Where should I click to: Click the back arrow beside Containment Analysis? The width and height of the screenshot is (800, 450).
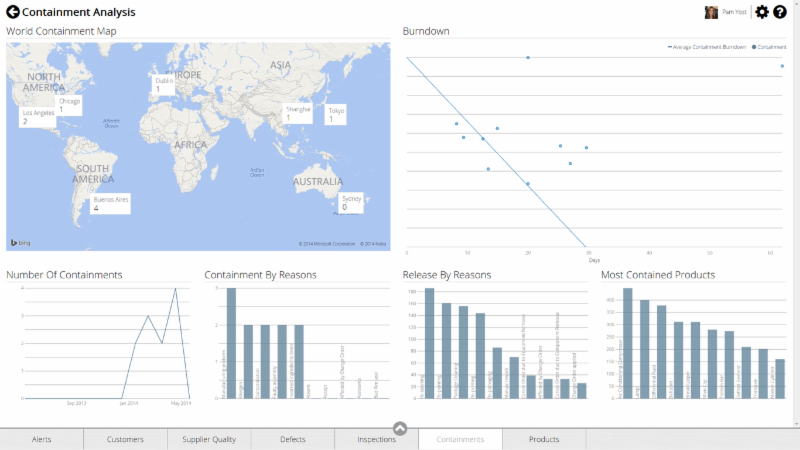(x=13, y=12)
